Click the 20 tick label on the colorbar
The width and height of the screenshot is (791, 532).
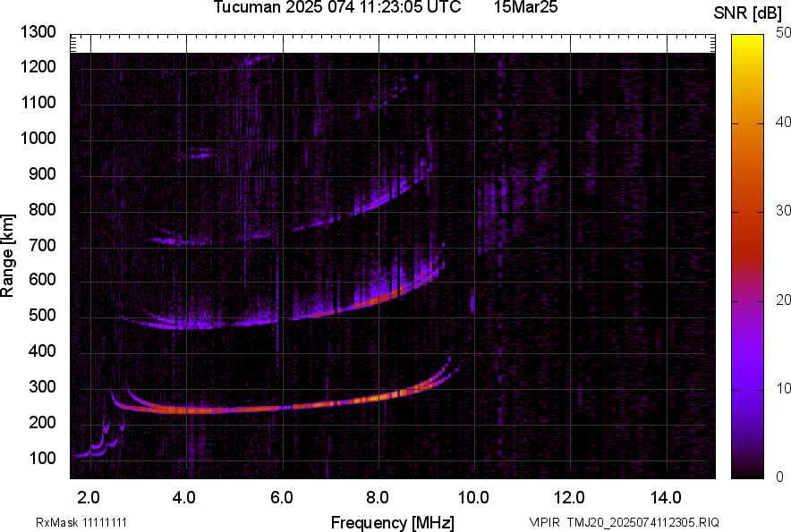[x=784, y=300]
